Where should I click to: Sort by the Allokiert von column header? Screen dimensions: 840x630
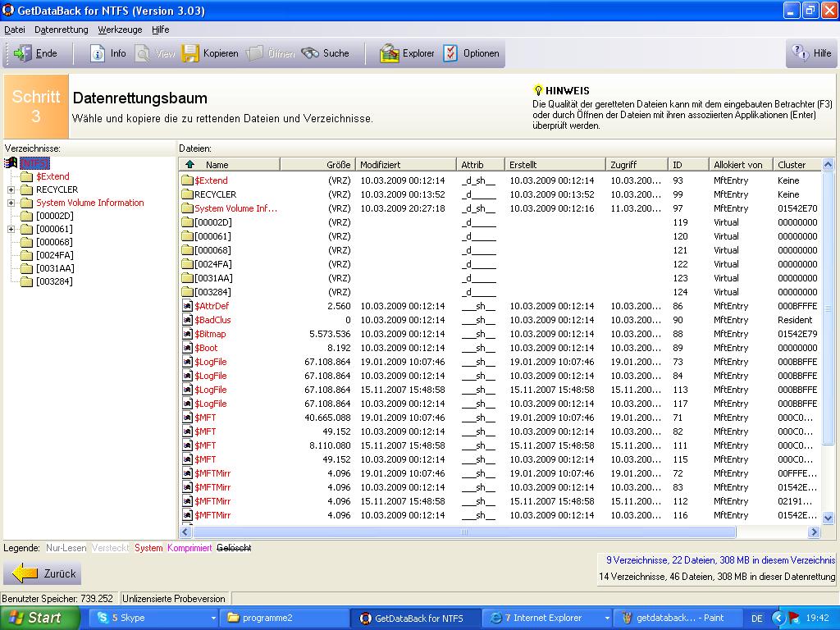point(742,164)
